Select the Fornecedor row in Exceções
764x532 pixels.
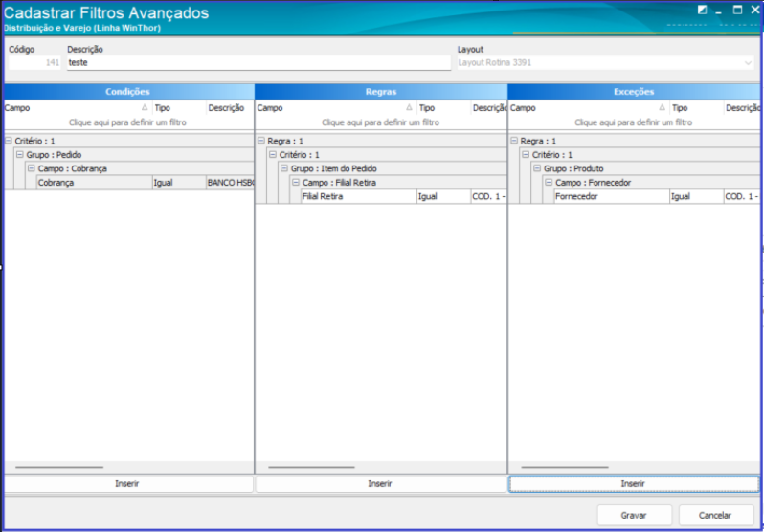coord(657,196)
